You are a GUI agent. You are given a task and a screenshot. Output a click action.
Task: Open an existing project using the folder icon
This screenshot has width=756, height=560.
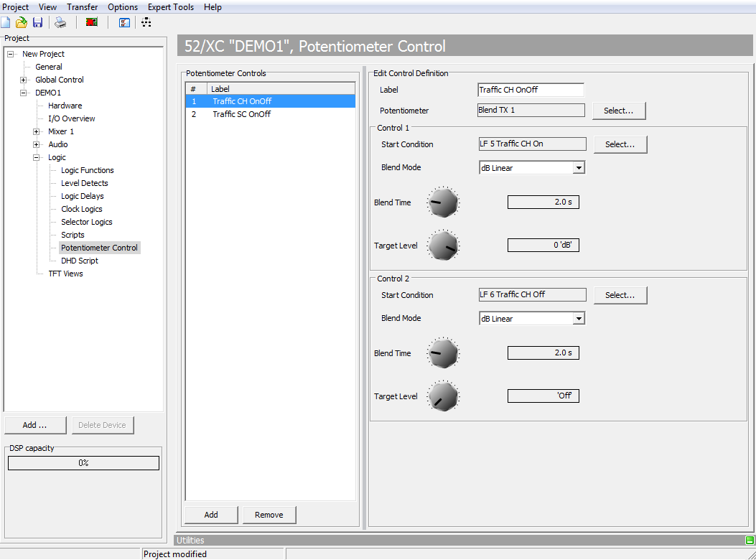click(23, 22)
